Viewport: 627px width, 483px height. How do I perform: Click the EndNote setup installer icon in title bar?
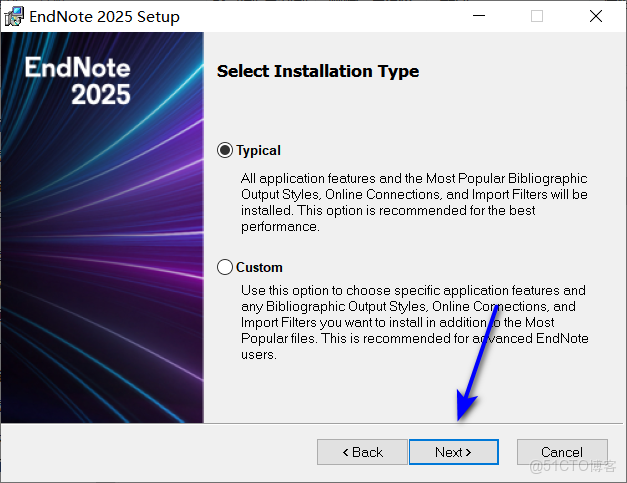coord(14,16)
